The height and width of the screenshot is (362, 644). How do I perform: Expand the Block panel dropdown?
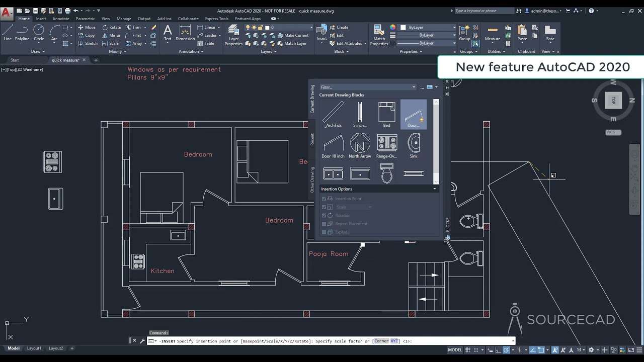pos(342,51)
